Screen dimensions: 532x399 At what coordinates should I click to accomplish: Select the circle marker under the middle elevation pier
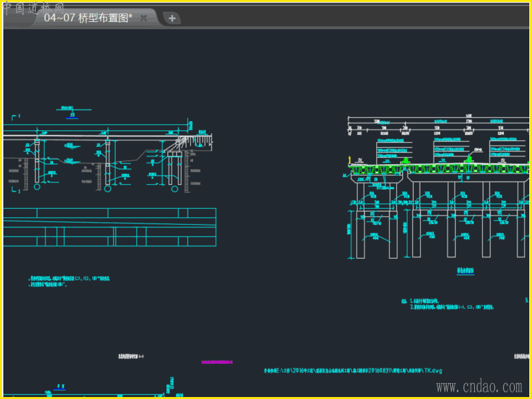point(106,188)
